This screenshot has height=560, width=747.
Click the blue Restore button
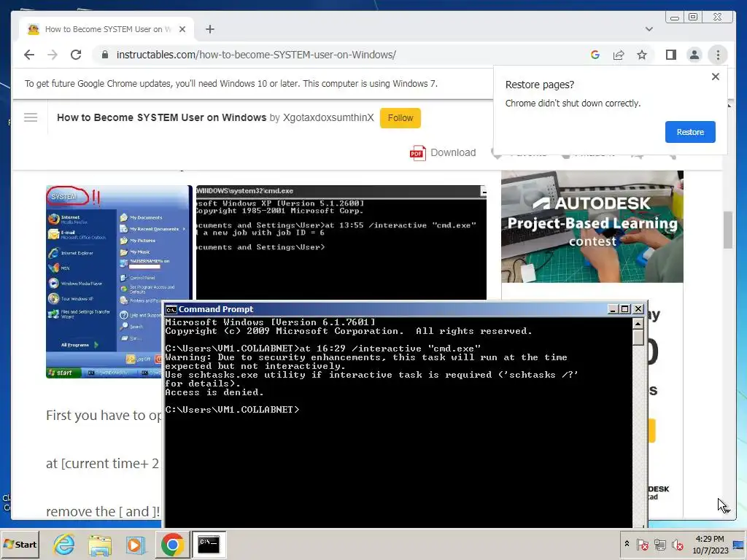pos(690,132)
